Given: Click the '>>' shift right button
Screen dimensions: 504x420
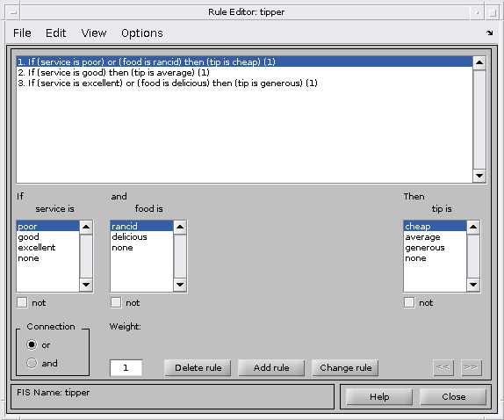Looking at the screenshot, I should click(472, 367).
